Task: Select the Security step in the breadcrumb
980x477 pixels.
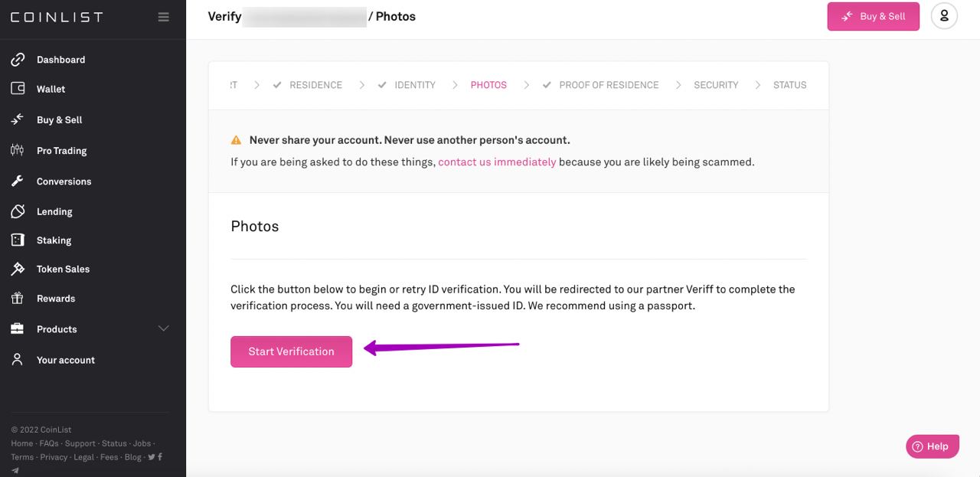Action: [716, 85]
